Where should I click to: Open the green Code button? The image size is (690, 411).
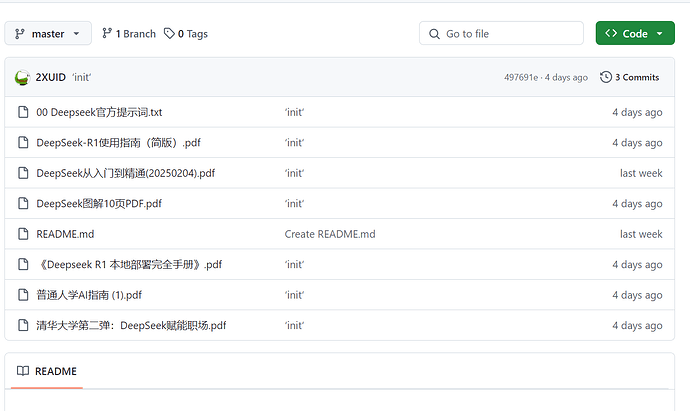pyautogui.click(x=635, y=33)
